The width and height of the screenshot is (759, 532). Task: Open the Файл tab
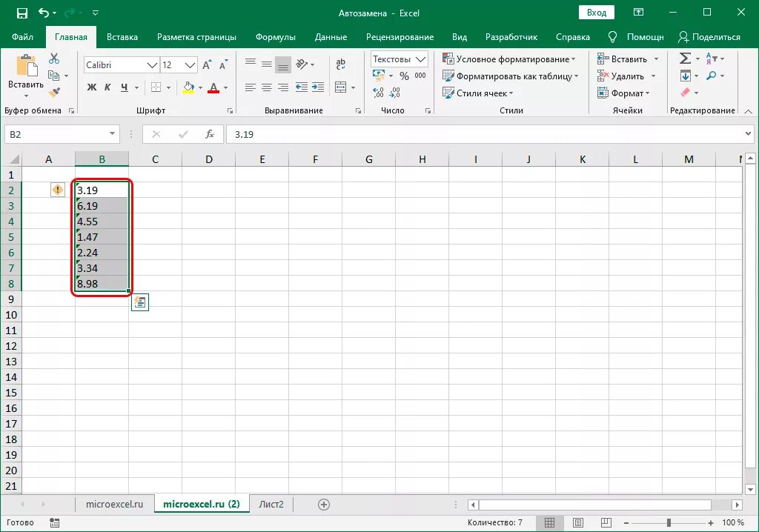coord(22,37)
